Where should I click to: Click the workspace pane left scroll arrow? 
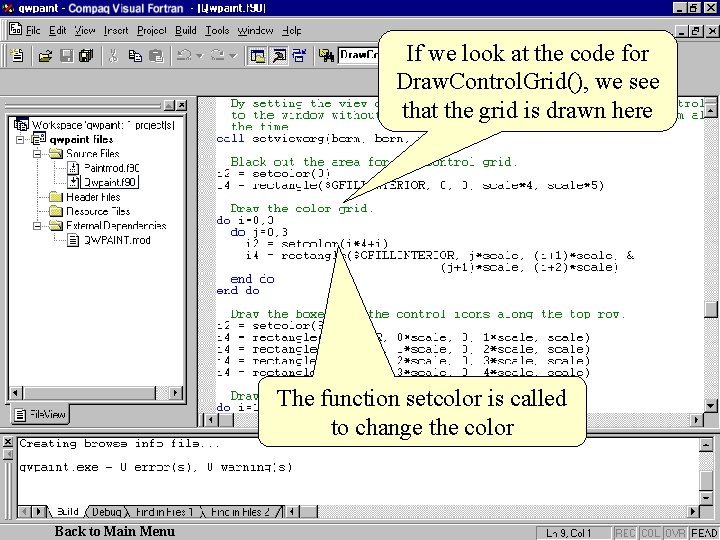click(x=16, y=393)
